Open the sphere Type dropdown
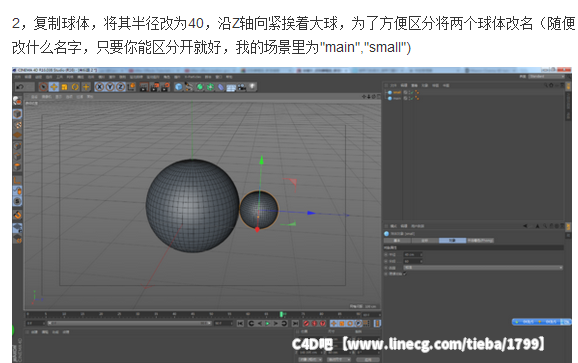Viewport: 578px width, 363px height. [483, 268]
